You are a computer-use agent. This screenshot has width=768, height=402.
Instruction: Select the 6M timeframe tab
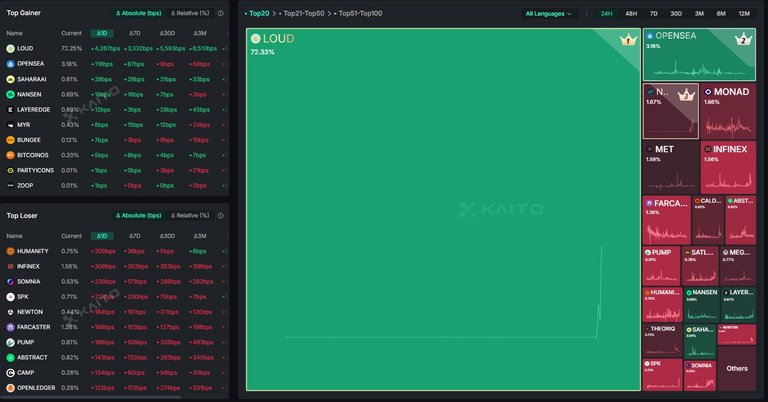click(721, 14)
